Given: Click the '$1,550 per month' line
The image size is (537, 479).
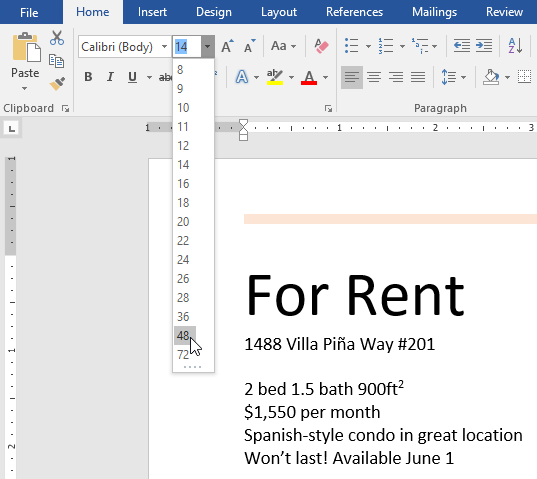Looking at the screenshot, I should pyautogui.click(x=312, y=412).
